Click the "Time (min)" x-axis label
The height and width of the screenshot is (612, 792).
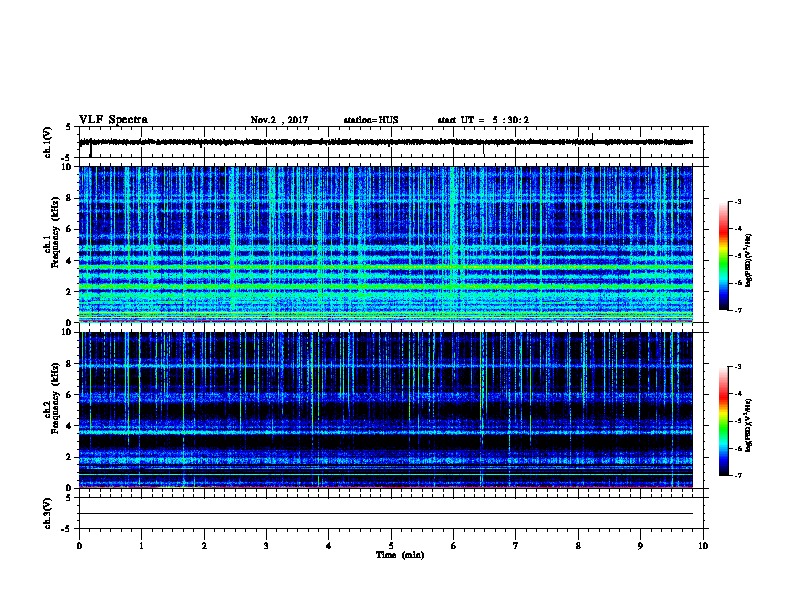tap(400, 555)
